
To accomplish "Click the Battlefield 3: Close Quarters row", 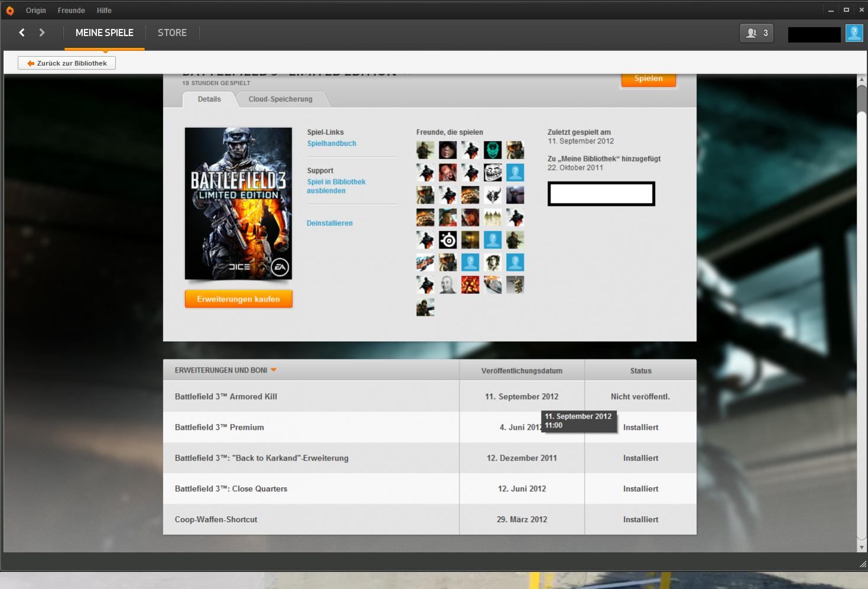I will [430, 489].
